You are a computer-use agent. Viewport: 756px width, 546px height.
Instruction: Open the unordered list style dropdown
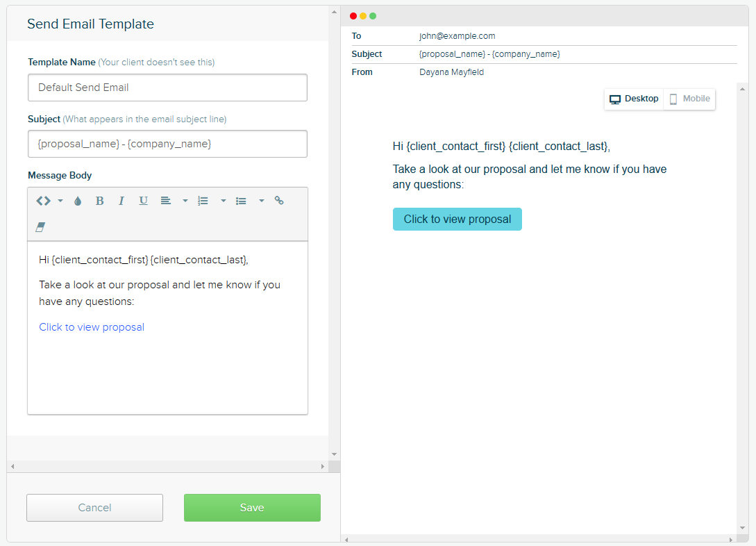pos(262,200)
